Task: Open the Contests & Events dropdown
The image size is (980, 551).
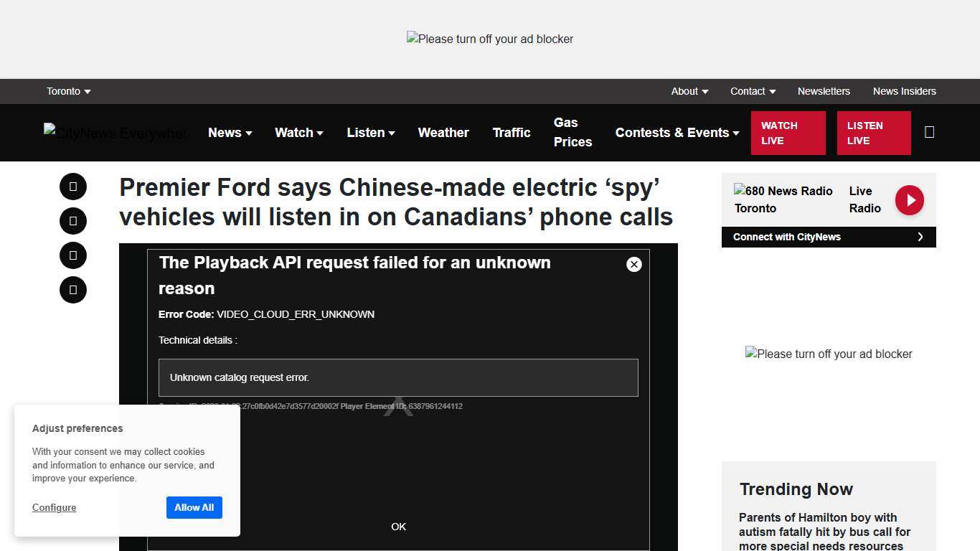Action: (676, 133)
